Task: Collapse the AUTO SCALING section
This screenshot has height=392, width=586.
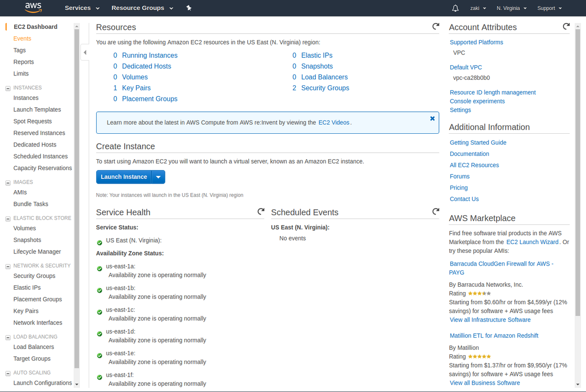Action: click(8, 373)
